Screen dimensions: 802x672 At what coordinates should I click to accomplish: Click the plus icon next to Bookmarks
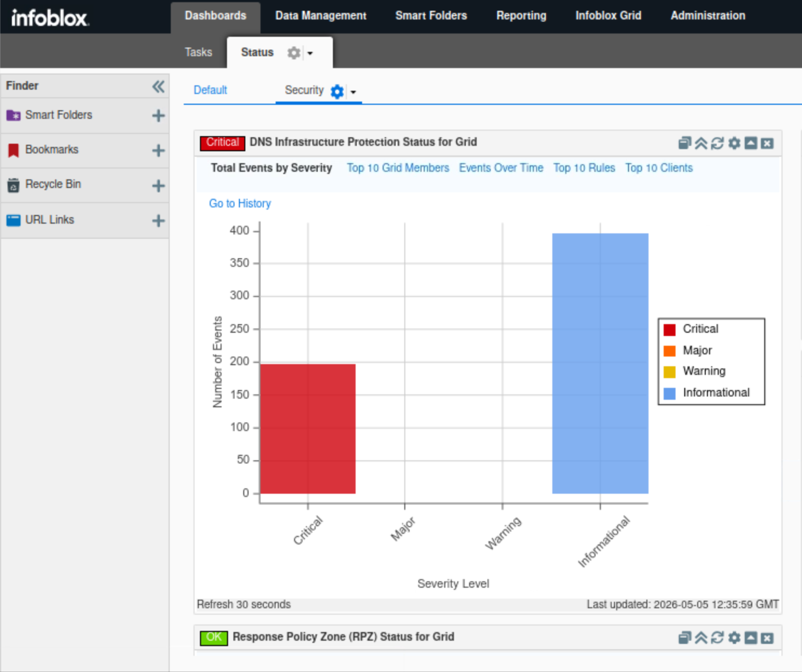click(x=158, y=150)
